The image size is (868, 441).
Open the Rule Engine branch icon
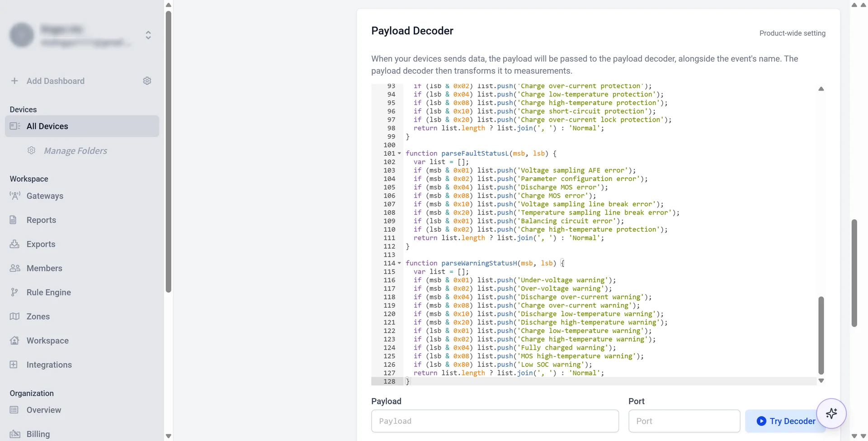coord(14,292)
